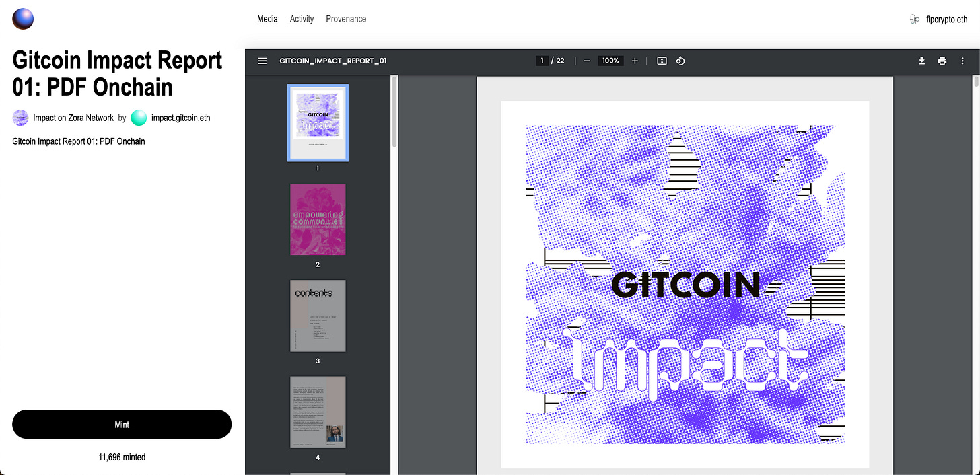Click the Zora orb logo
The image size is (980, 475).
pyautogui.click(x=23, y=19)
